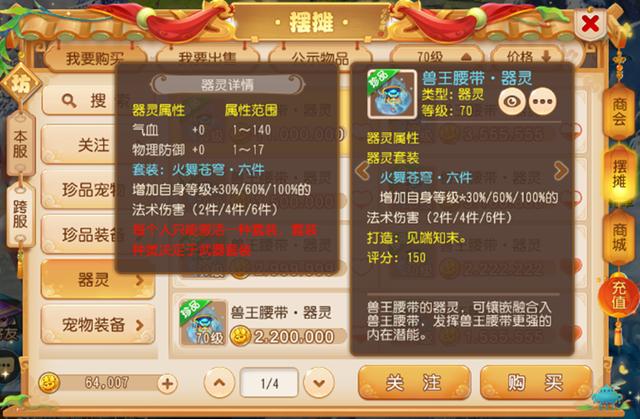The image size is (640, 419).
Task: Tap the plus icon to add gold
Action: click(167, 384)
